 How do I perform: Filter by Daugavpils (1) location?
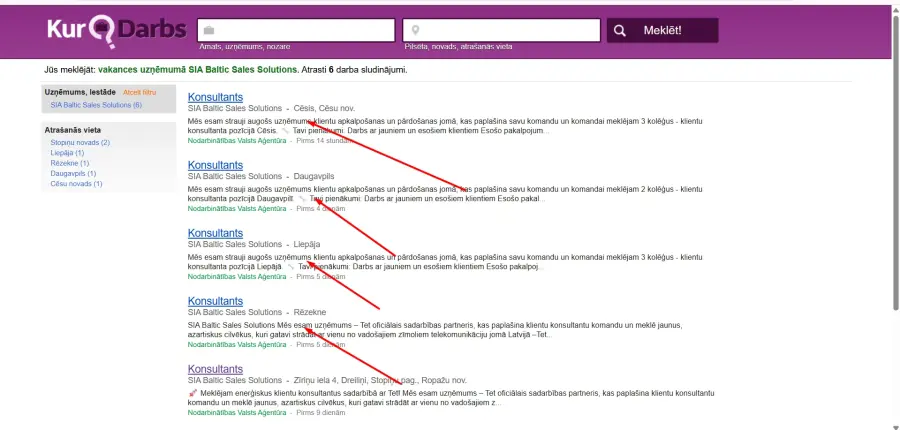(73, 173)
